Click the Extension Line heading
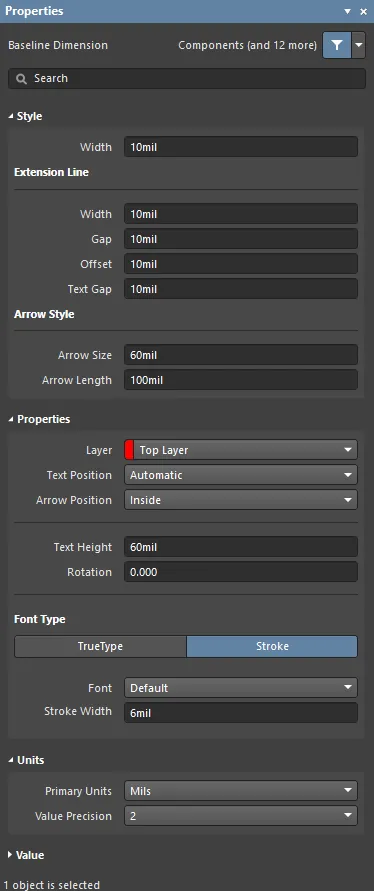The image size is (374, 891). click(x=51, y=172)
